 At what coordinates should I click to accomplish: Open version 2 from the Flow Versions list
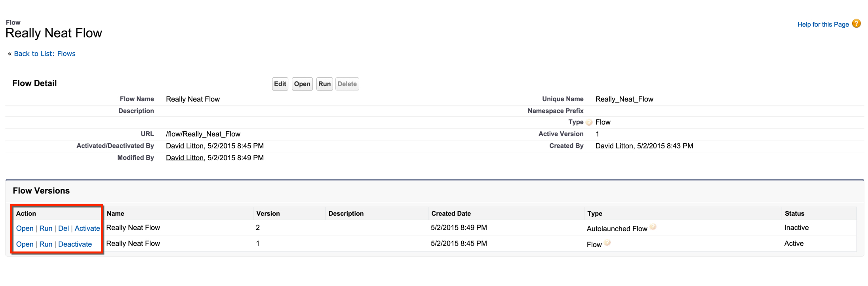coord(25,228)
